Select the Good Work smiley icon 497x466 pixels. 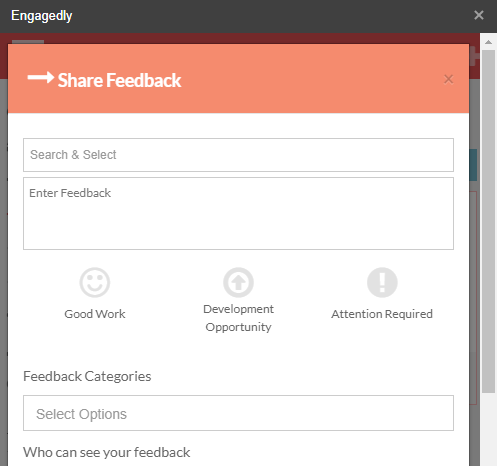[x=95, y=282]
